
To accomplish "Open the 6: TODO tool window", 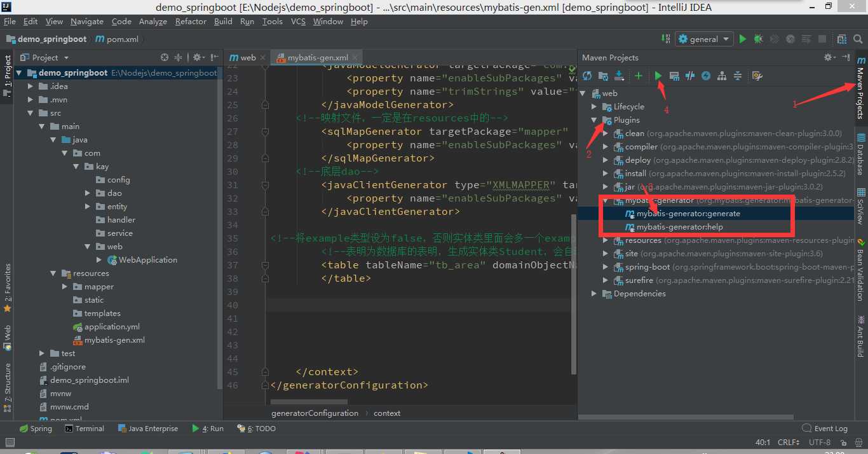I will click(256, 429).
